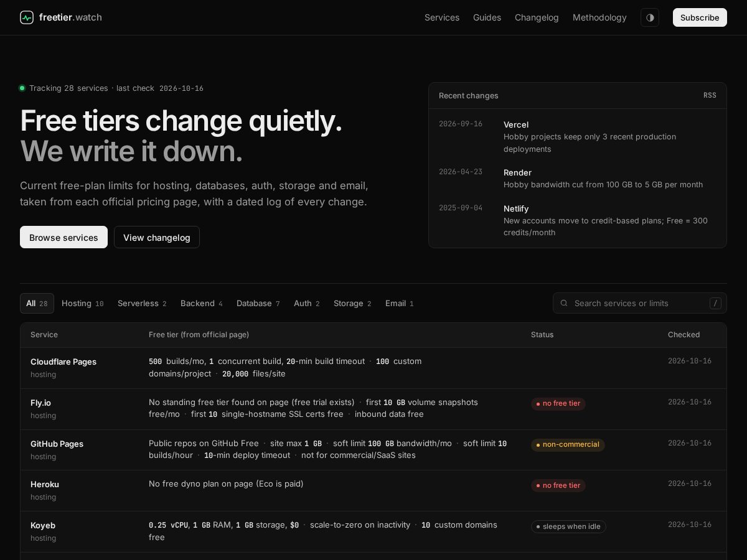
Task: Click GitHub Pages non-commercial badge
Action: [x=568, y=445]
